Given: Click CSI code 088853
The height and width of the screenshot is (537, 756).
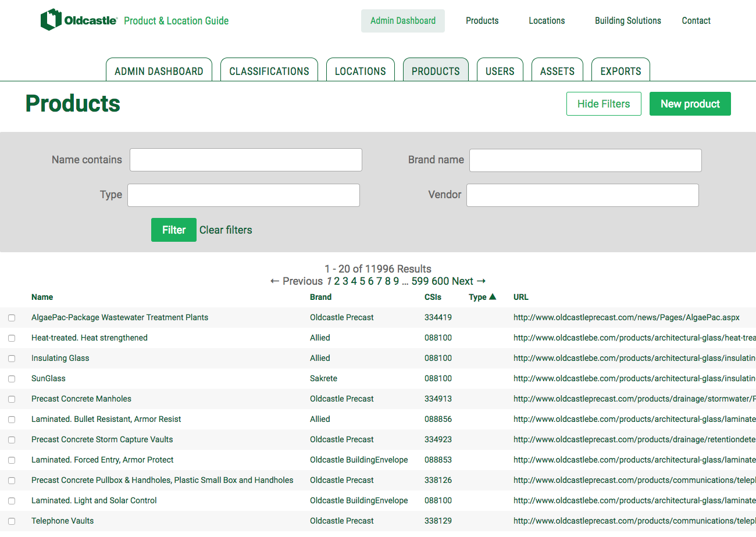Looking at the screenshot, I should [438, 460].
